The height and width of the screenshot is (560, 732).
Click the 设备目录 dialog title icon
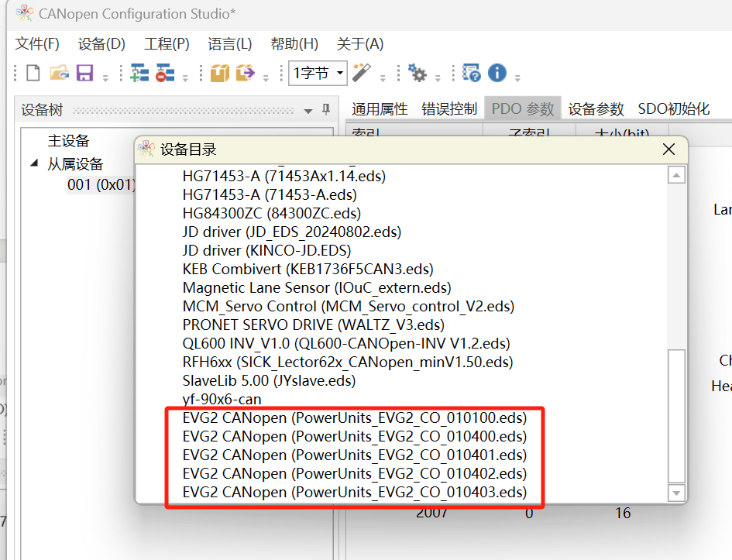coord(146,149)
